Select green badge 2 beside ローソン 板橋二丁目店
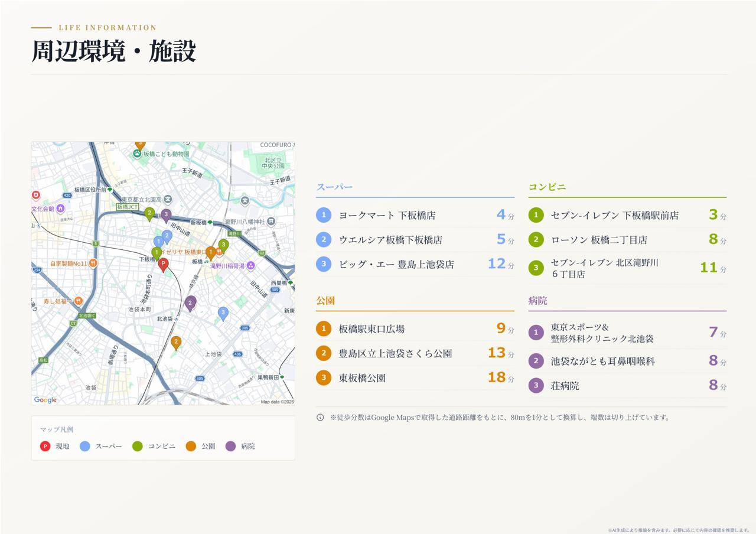Viewport: 756px width, 534px height. [x=536, y=240]
